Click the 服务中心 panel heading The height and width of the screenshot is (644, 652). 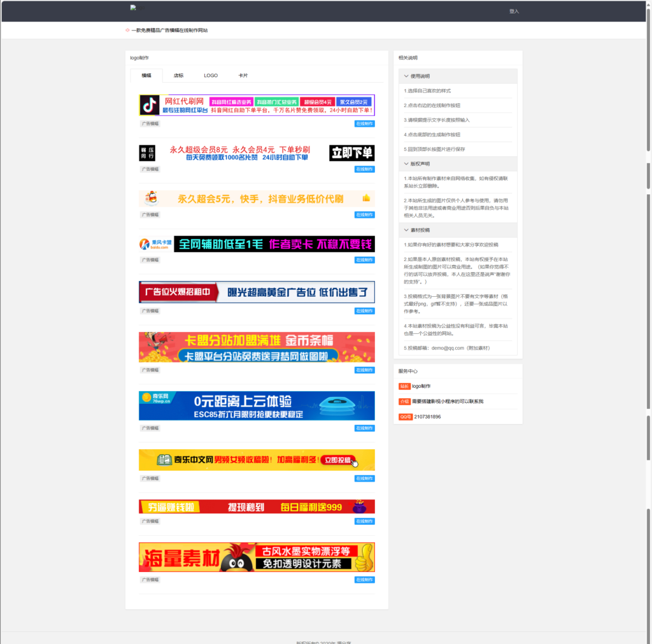(408, 371)
